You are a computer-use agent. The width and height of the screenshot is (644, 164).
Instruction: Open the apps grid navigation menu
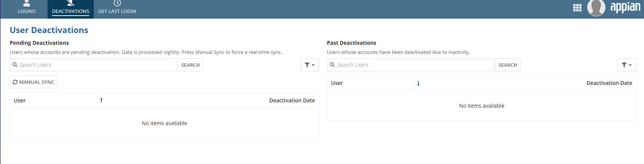pyautogui.click(x=577, y=8)
